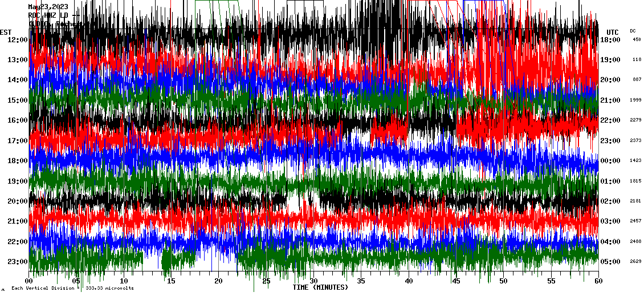This screenshot has width=644, height=296.
Task: Click the 17:00 EST row label
Action: pos(18,141)
